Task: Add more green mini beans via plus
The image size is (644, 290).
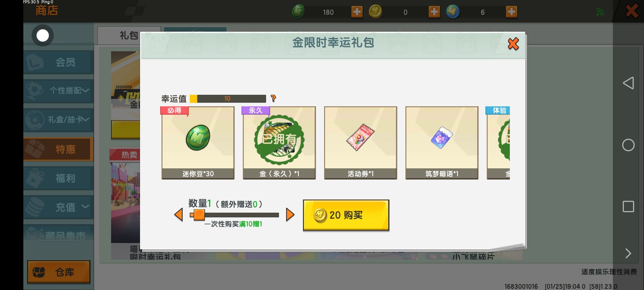Action: click(357, 12)
